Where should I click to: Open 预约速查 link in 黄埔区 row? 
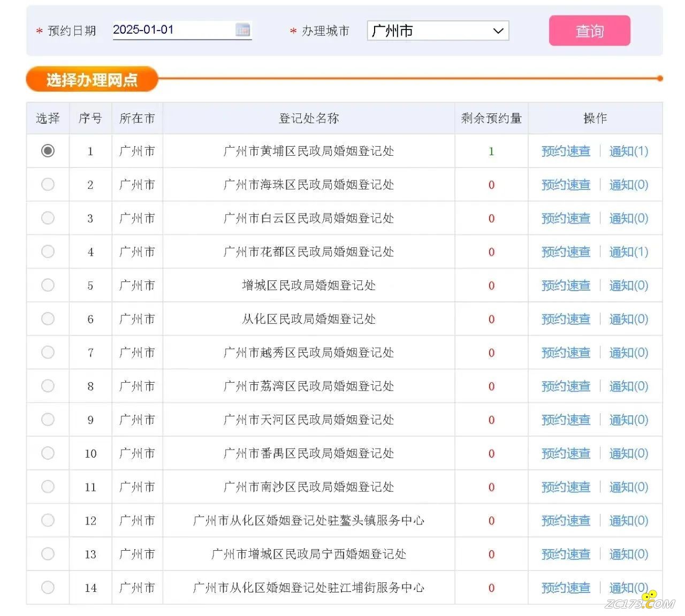(x=566, y=151)
